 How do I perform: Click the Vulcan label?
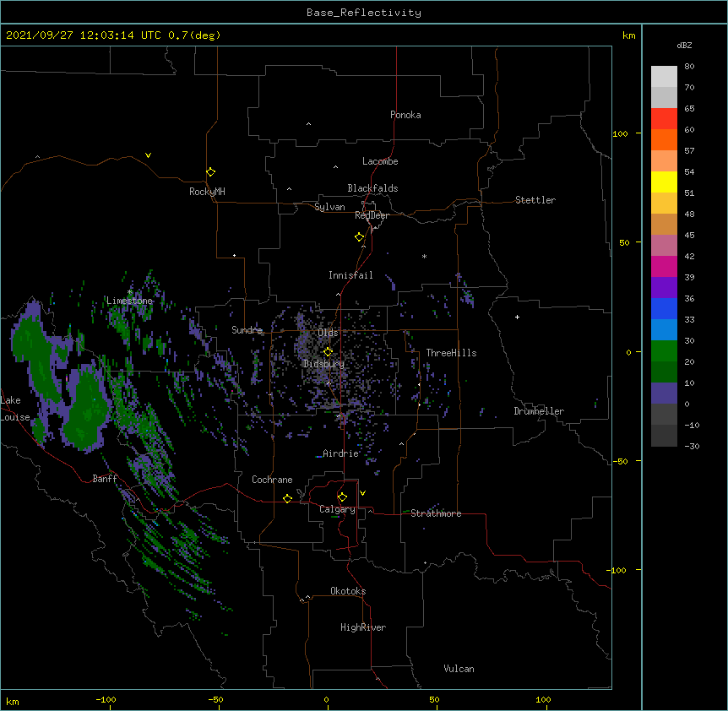tap(459, 669)
